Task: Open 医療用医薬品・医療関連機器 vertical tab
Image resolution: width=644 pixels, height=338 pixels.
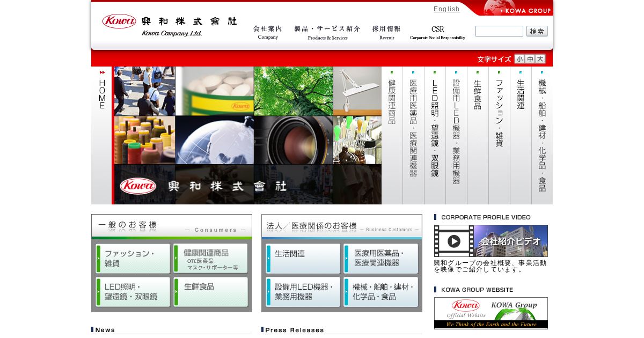Action: [x=413, y=135]
